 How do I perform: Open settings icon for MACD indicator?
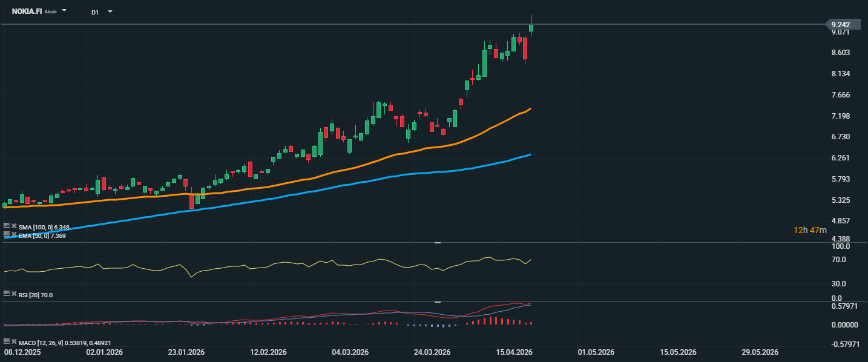(x=7, y=343)
